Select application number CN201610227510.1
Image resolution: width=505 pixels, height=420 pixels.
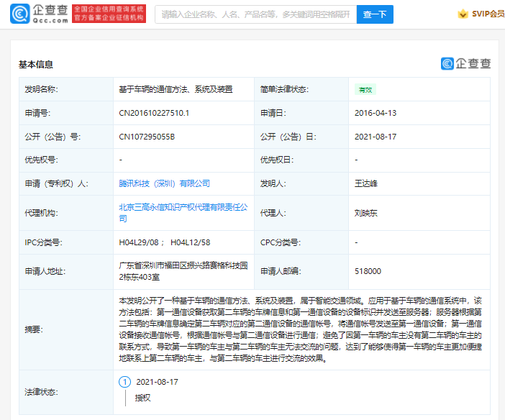pyautogui.click(x=154, y=113)
